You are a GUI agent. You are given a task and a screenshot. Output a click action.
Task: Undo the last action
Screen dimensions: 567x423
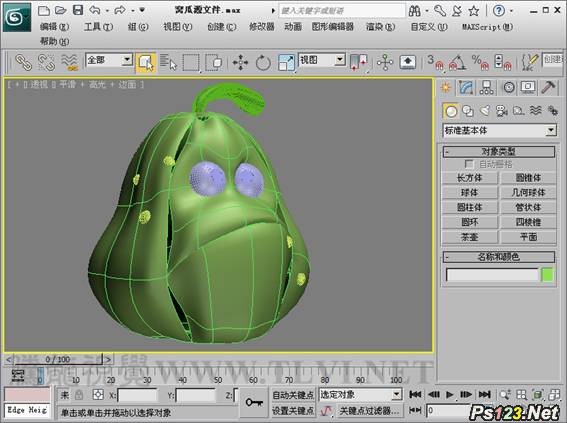tap(95, 10)
